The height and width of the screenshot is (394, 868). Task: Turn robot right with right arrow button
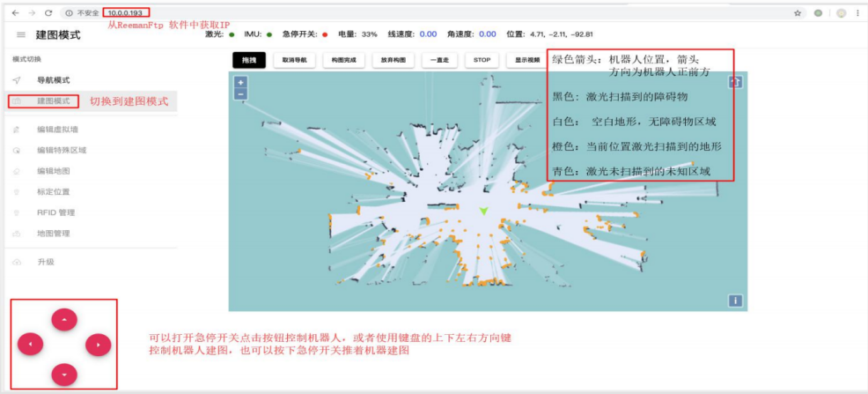pos(98,345)
